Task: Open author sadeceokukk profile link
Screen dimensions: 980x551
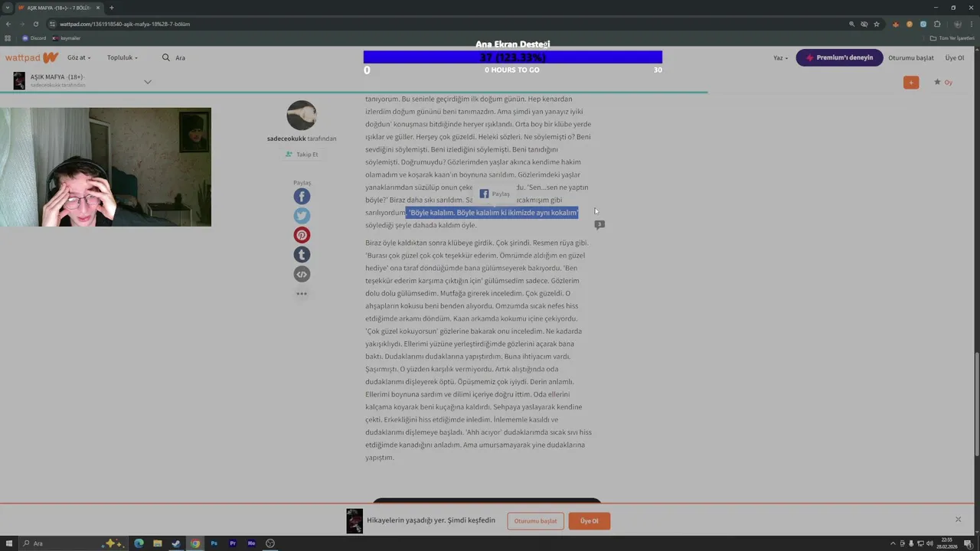Action: tap(286, 139)
